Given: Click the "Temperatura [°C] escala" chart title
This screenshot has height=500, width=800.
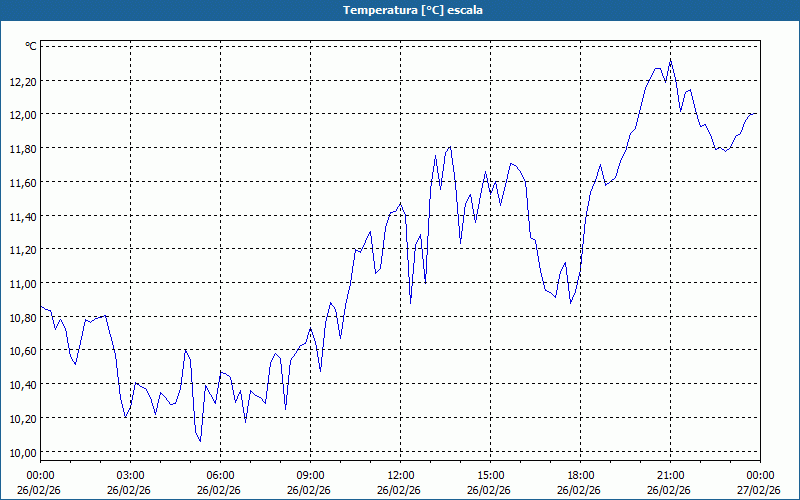Looking at the screenshot, I should pyautogui.click(x=400, y=10).
